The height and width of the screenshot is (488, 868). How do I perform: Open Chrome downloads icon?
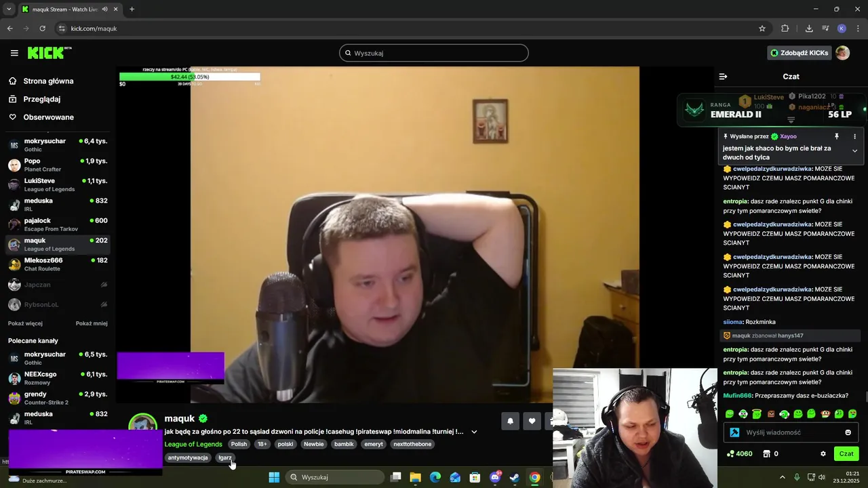809,28
